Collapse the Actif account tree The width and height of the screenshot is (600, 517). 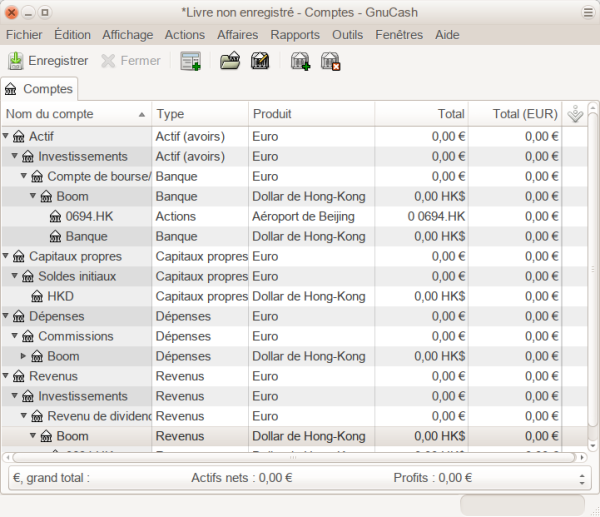[6, 136]
